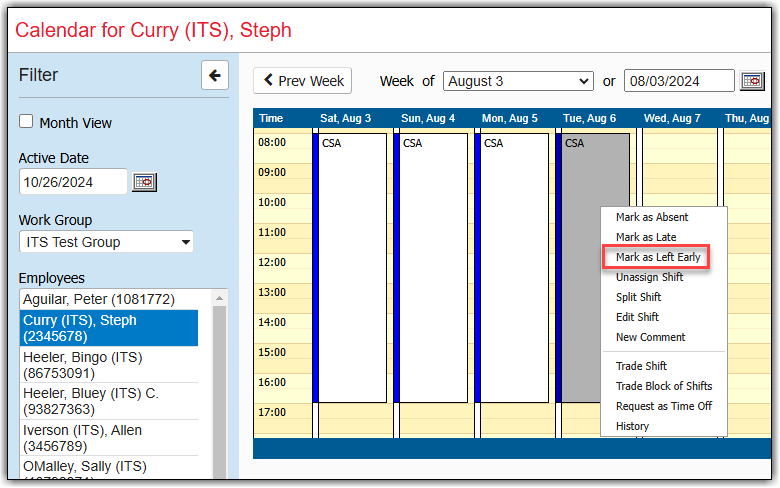Viewport: 780px width, 488px height.
Task: Click Mark as Late option
Action: click(x=646, y=237)
